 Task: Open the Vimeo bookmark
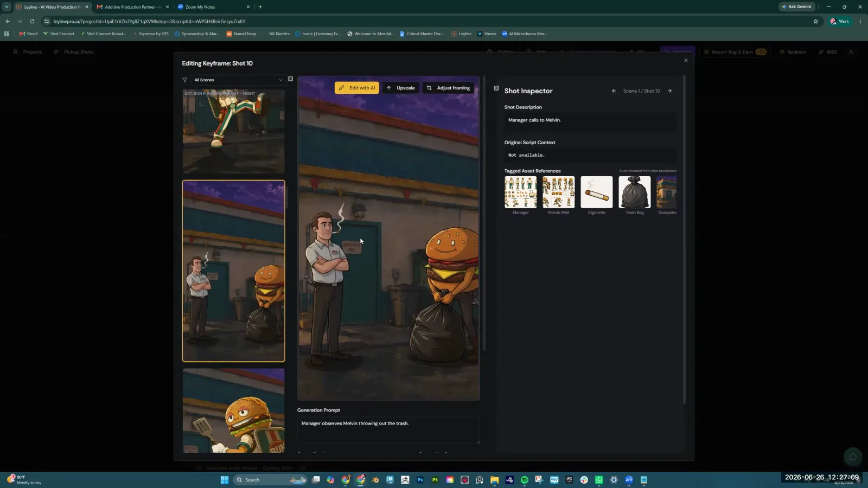pyautogui.click(x=487, y=34)
